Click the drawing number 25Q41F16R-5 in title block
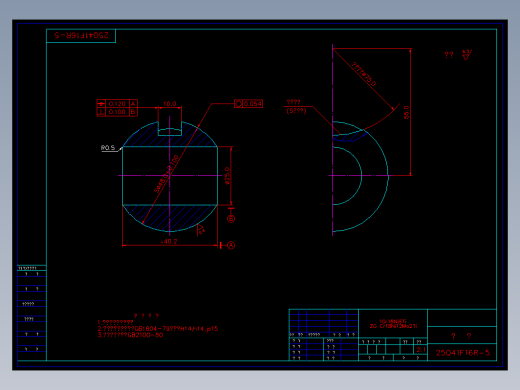 (463, 353)
